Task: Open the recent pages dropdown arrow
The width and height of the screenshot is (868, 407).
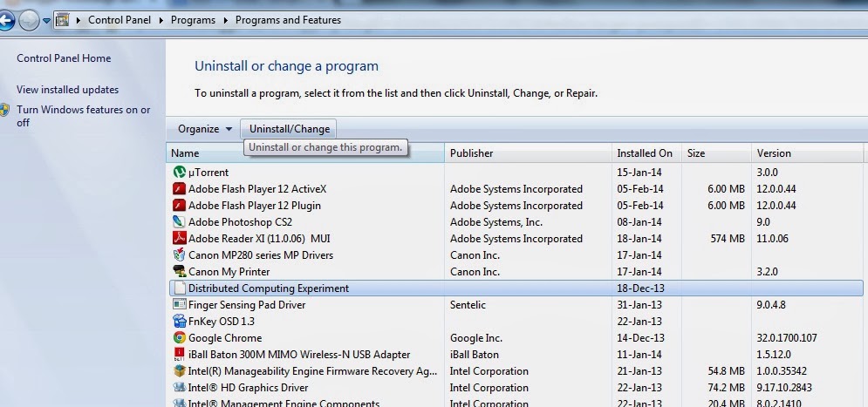Action: pos(46,21)
